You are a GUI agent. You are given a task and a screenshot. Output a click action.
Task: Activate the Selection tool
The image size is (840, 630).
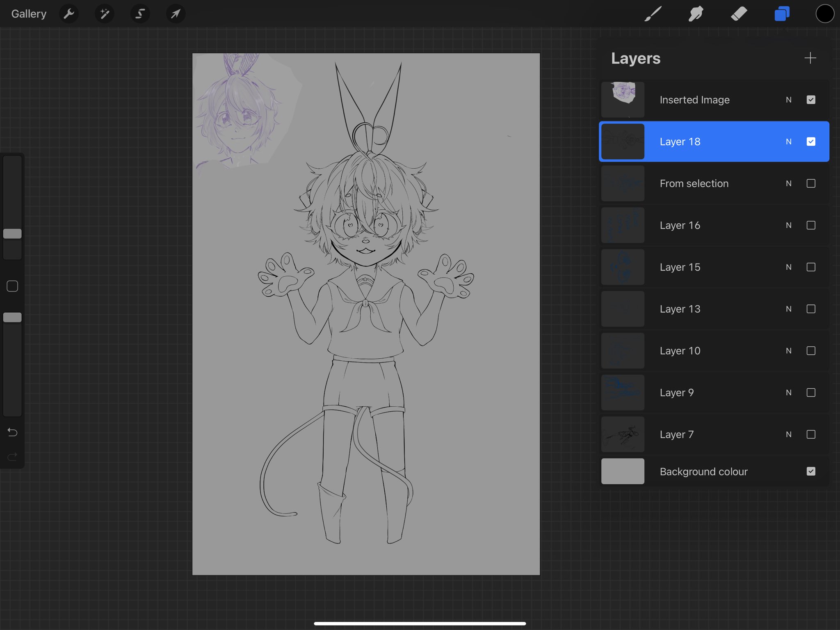click(x=140, y=14)
